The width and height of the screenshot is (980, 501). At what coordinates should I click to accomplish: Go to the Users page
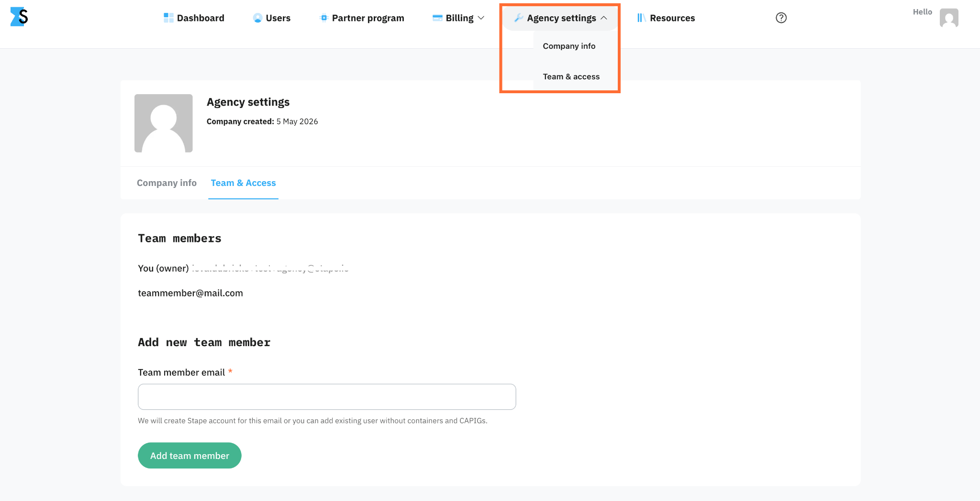coord(272,18)
